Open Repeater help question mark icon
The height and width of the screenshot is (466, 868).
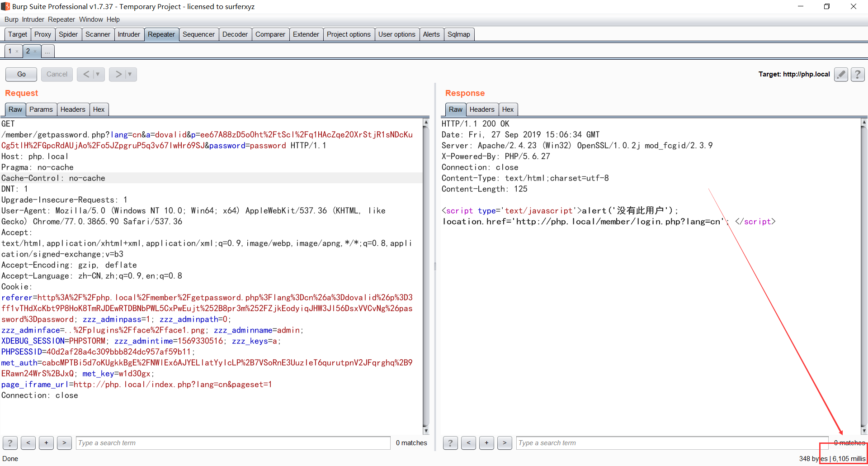tap(858, 74)
